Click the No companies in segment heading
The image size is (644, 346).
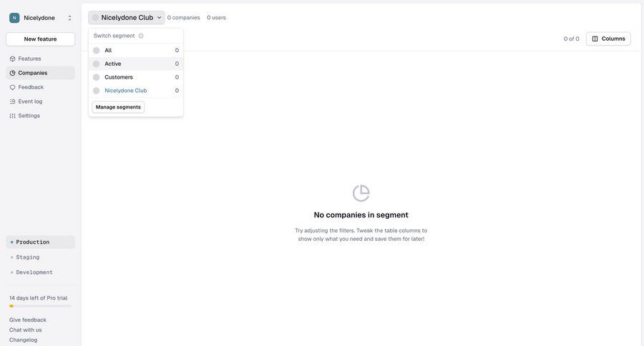tap(361, 214)
